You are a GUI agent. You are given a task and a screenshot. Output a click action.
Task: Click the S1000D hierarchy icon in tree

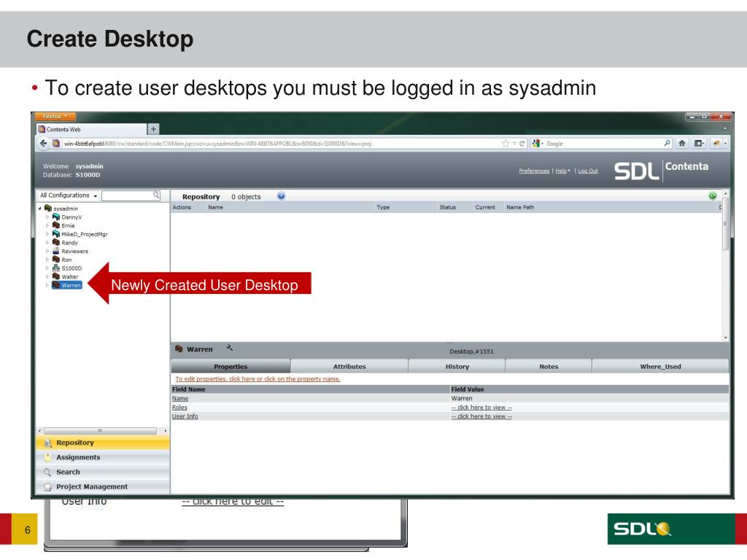55,268
